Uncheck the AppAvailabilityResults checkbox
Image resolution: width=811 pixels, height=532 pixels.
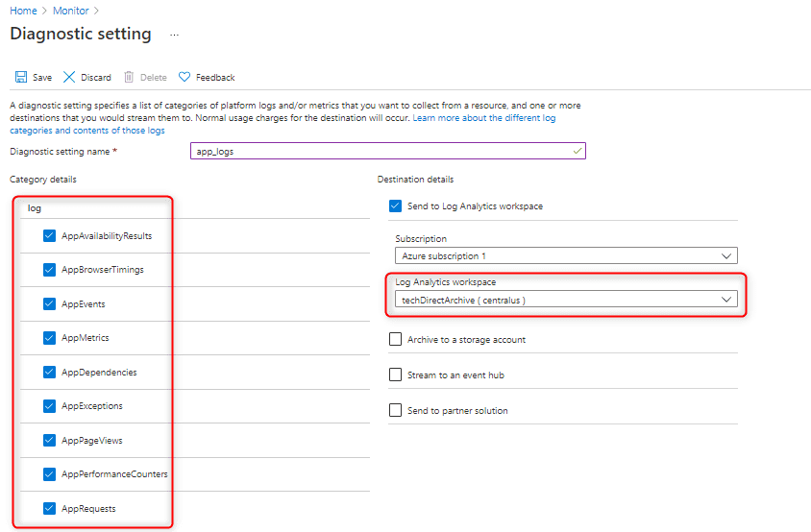pos(49,236)
